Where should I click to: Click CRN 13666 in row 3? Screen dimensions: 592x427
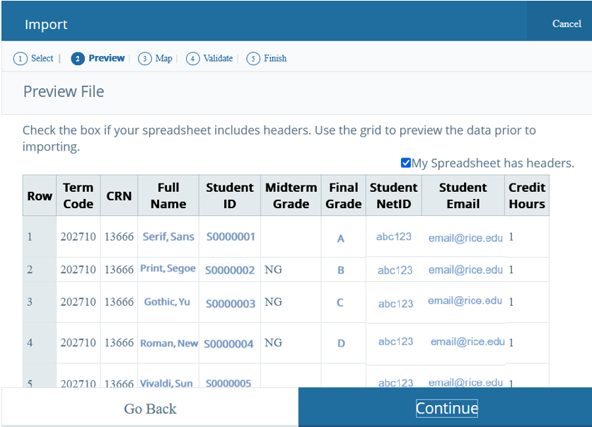(119, 302)
